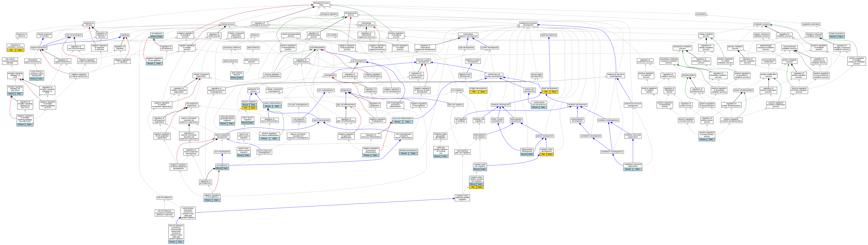Image resolution: width=868 pixels, height=245 pixels.
Task: Select the 'intracellular signal transduction' node
Action: coord(33,61)
